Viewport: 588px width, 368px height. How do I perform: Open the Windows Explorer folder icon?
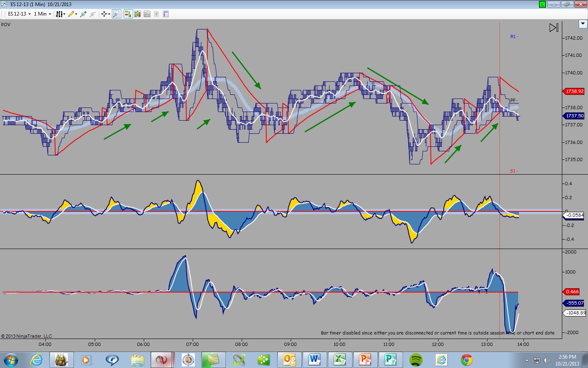(138, 360)
